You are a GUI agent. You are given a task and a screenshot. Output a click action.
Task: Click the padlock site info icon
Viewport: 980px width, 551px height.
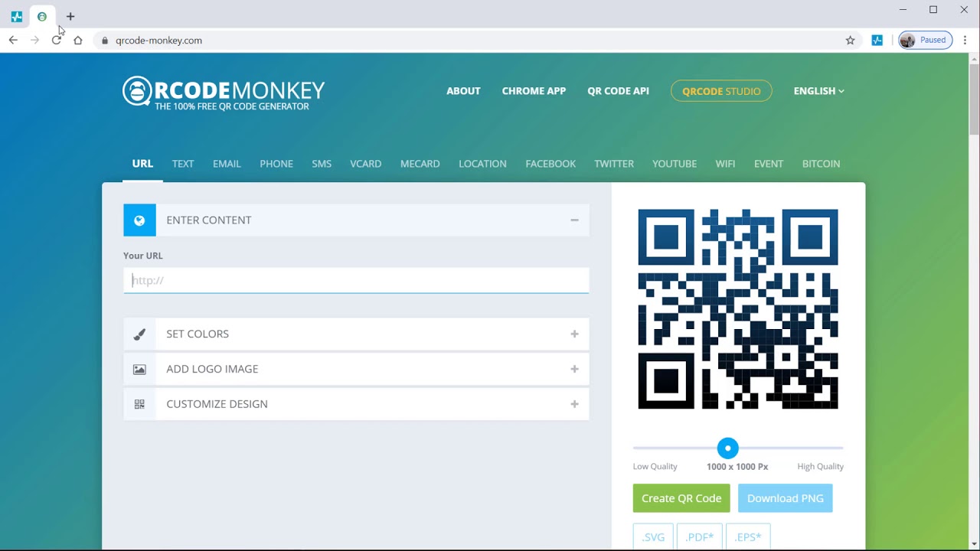[105, 41]
